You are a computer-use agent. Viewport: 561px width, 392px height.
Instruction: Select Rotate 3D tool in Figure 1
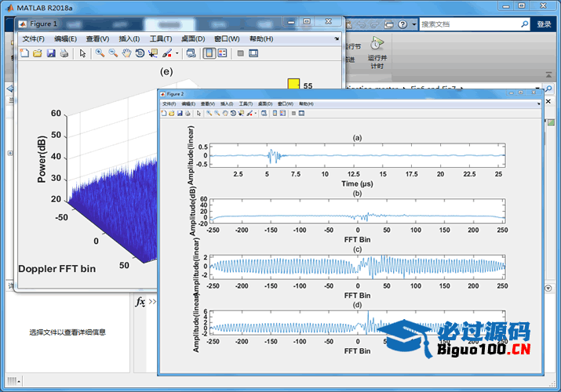pos(140,53)
